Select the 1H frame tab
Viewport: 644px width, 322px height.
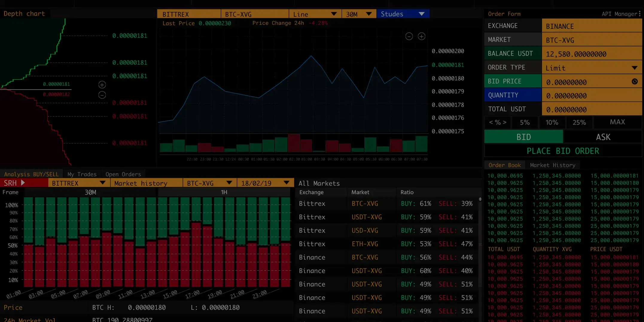pos(224,192)
